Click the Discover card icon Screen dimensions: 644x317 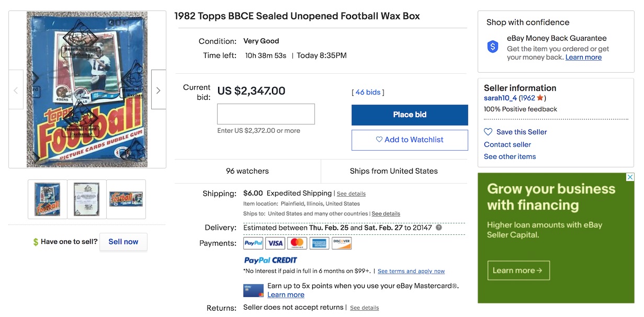(x=342, y=243)
